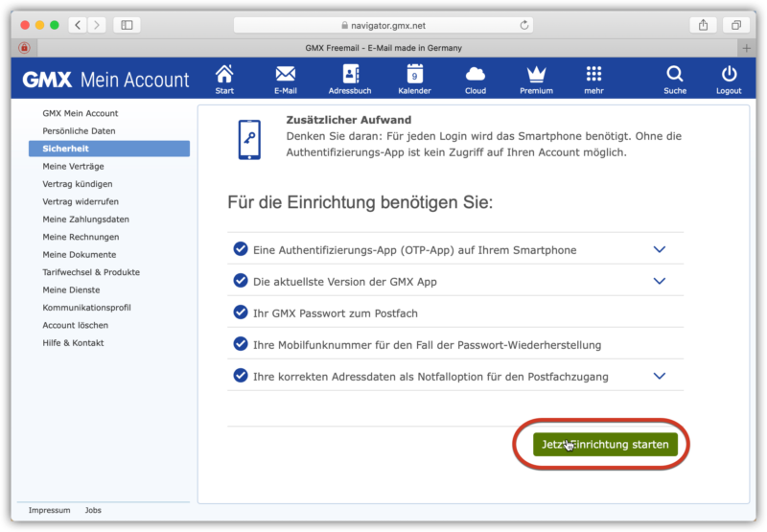Open Meine Zahlungsdaten in the sidebar
This screenshot has width=767, height=532.
[85, 220]
